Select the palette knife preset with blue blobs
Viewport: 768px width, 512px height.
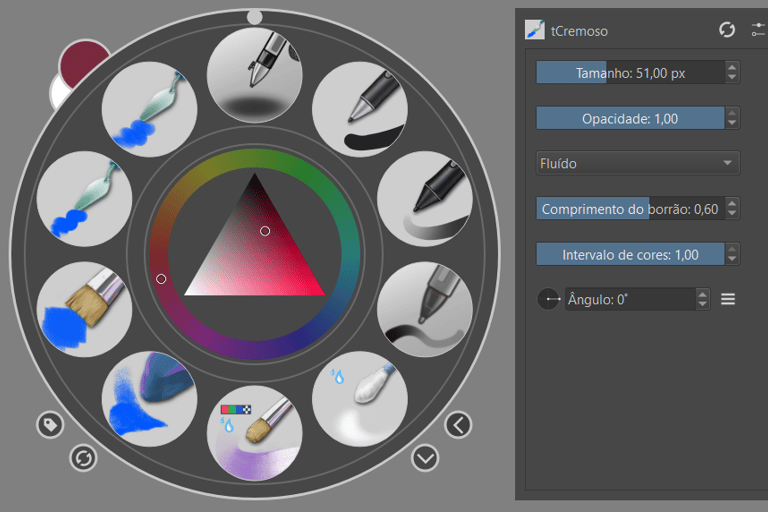[84, 198]
